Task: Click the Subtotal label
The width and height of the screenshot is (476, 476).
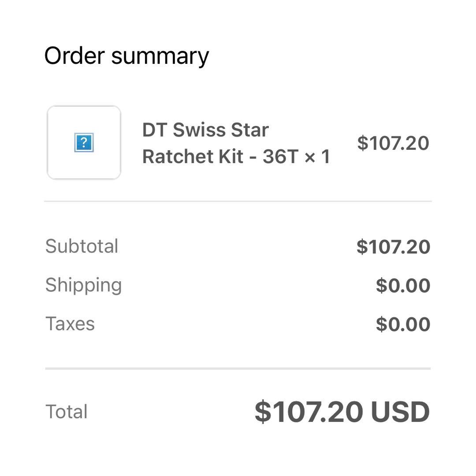Action: [x=82, y=246]
